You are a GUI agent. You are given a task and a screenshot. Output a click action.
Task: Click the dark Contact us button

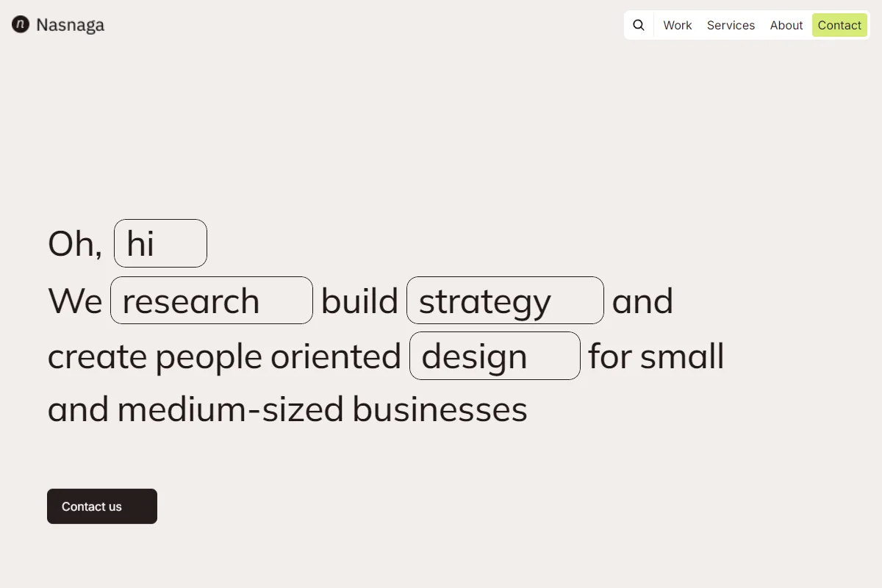pyautogui.click(x=102, y=506)
